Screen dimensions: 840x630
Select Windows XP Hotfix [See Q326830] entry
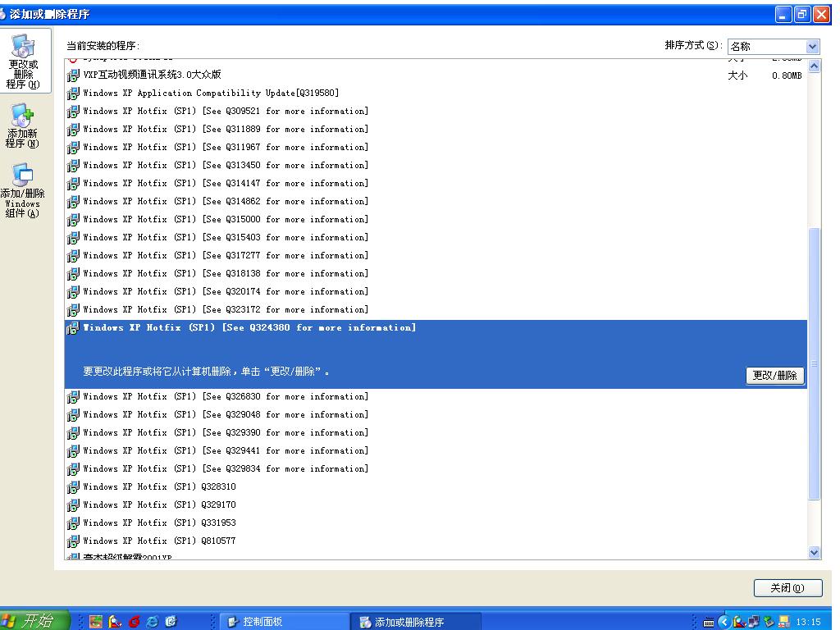[436, 396]
